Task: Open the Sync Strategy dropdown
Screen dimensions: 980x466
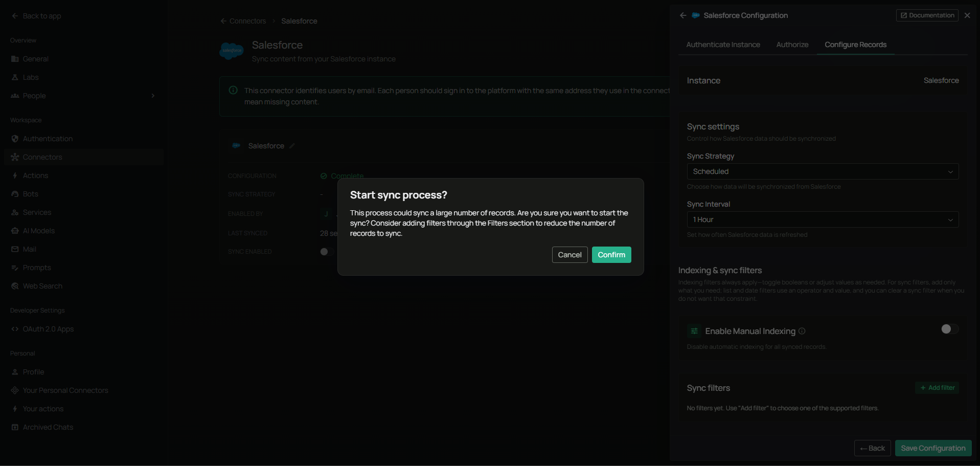Action: [x=823, y=171]
